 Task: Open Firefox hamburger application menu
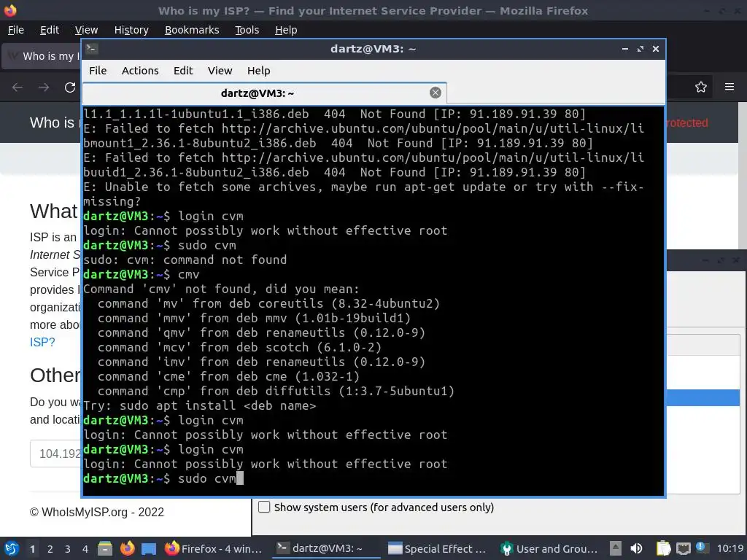pyautogui.click(x=729, y=87)
